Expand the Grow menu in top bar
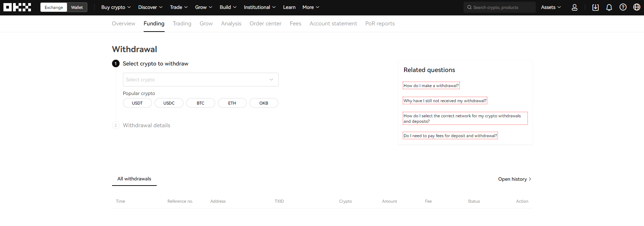The height and width of the screenshot is (226, 644). tap(203, 7)
